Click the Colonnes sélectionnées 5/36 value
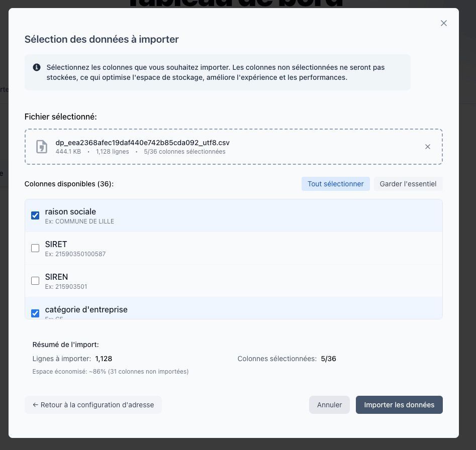 (328, 359)
